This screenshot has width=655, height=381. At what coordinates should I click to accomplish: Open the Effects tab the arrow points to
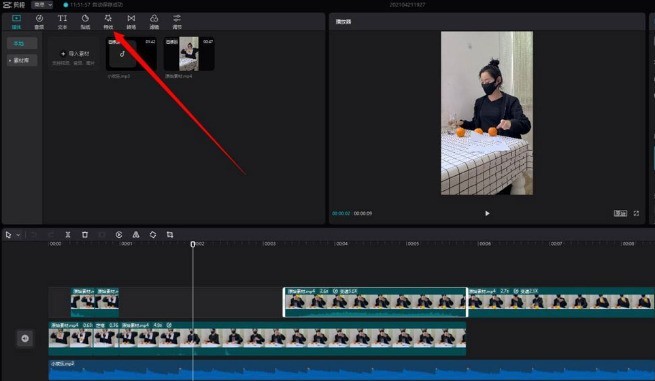(x=108, y=22)
